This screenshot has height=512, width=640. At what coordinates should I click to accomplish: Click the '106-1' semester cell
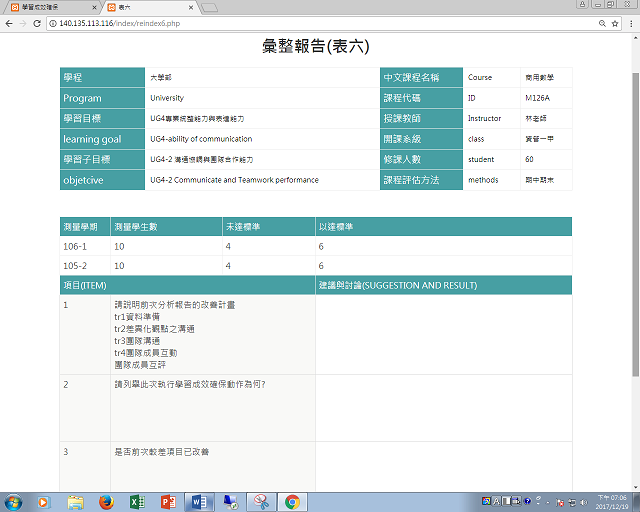tap(85, 247)
